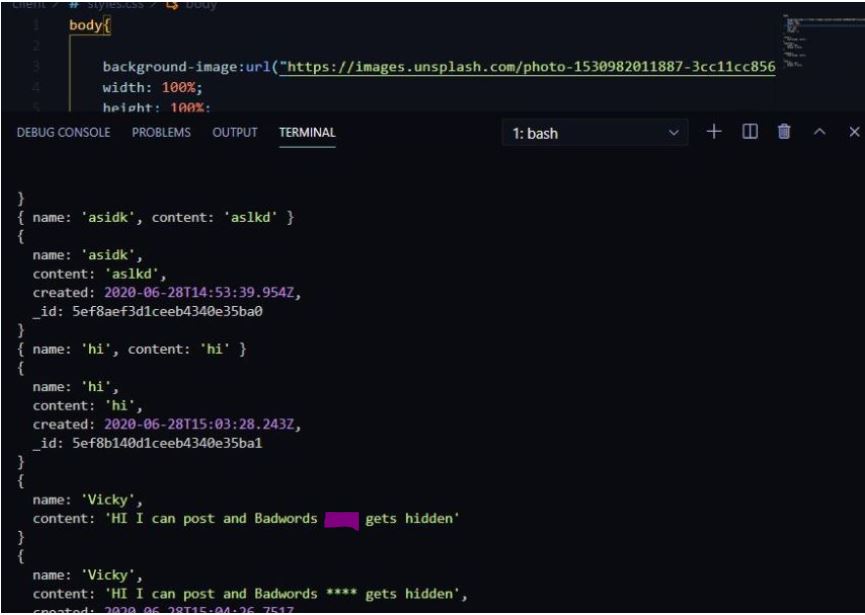
Task: Click the timestamp 2020-06-28T14:53:39.954Z
Action: click(x=199, y=292)
